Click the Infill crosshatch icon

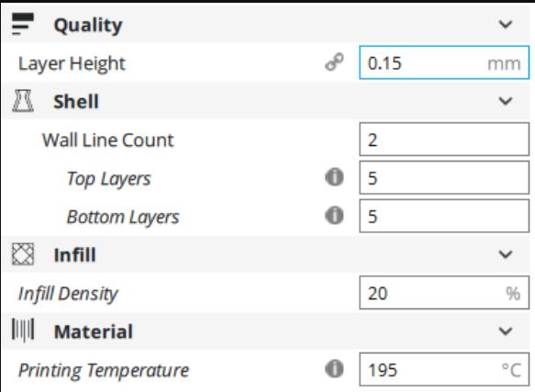[23, 254]
